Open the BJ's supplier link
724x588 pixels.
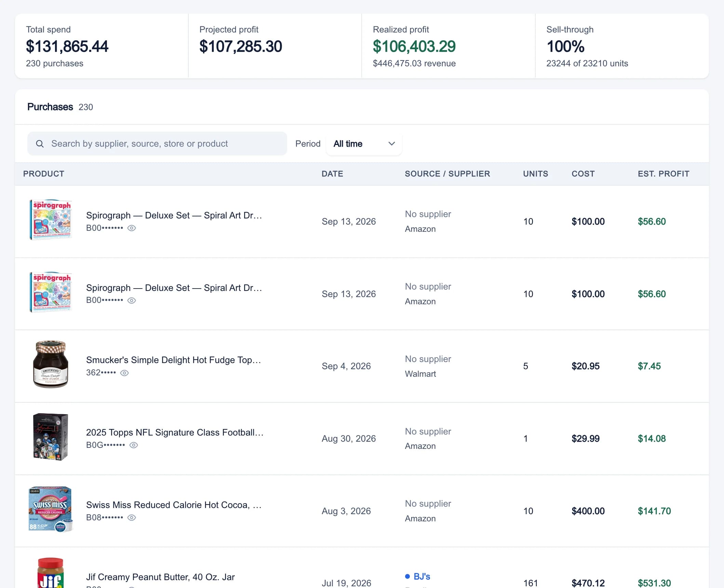422,576
